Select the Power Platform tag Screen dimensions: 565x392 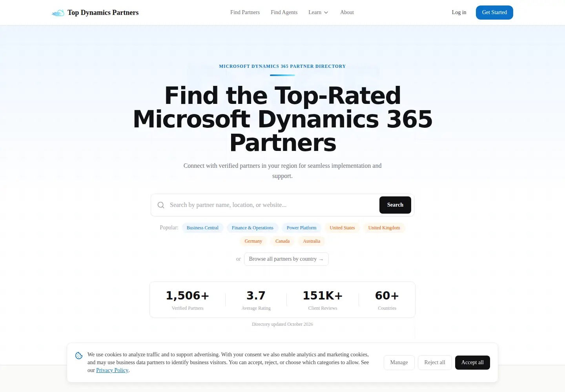pos(301,228)
